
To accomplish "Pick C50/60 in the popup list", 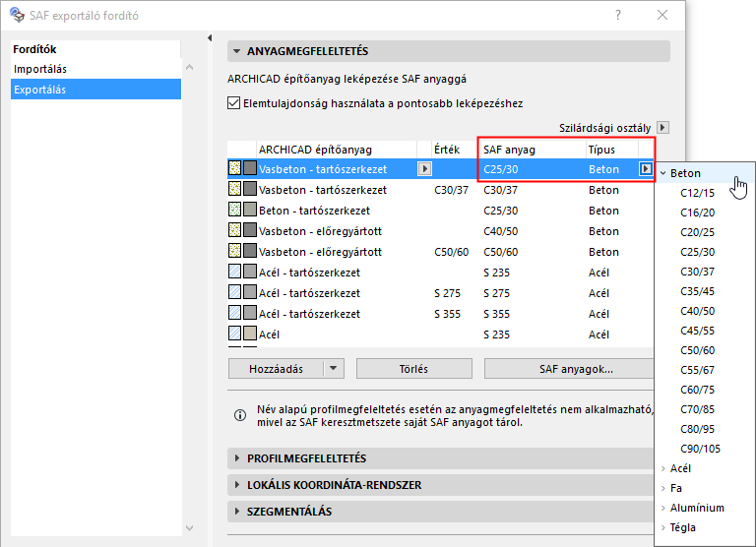I will point(697,350).
